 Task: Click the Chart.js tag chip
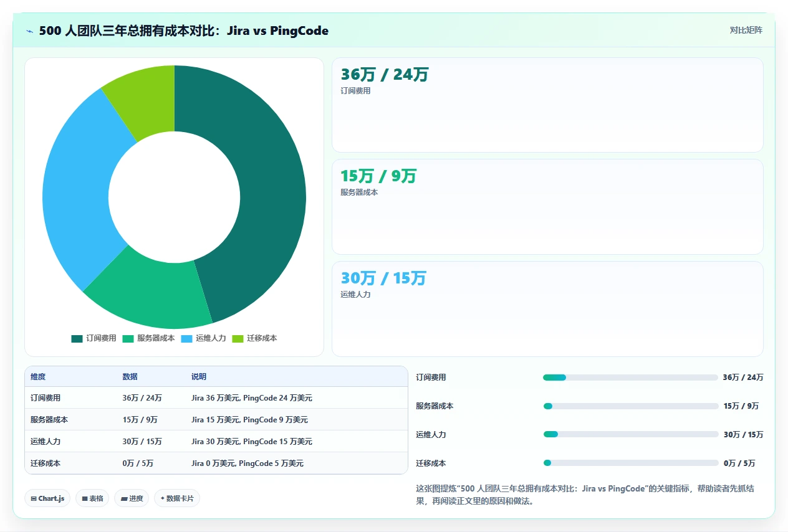(x=47, y=498)
